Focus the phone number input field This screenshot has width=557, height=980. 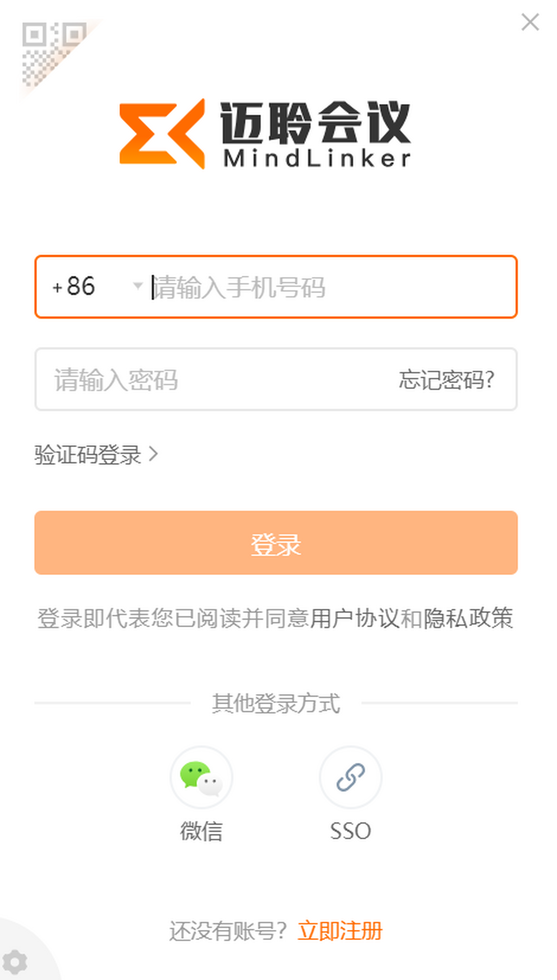[325, 287]
